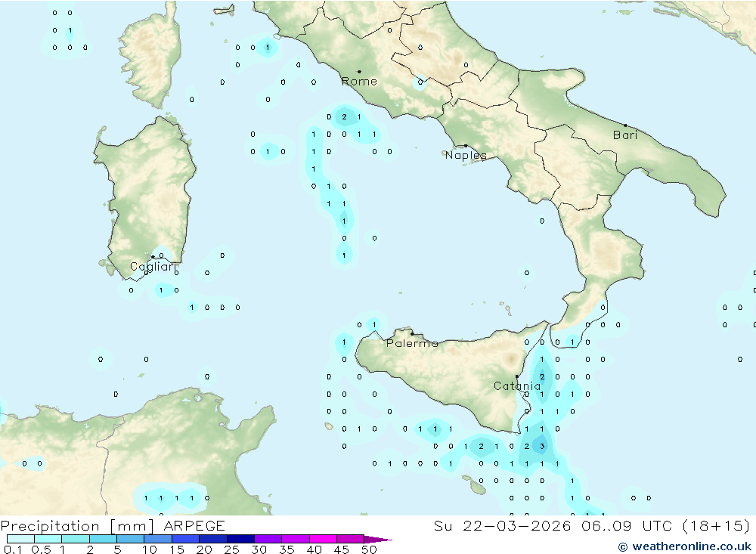Image resolution: width=756 pixels, height=554 pixels.
Task: Click the Cagliari city label
Action: (153, 267)
